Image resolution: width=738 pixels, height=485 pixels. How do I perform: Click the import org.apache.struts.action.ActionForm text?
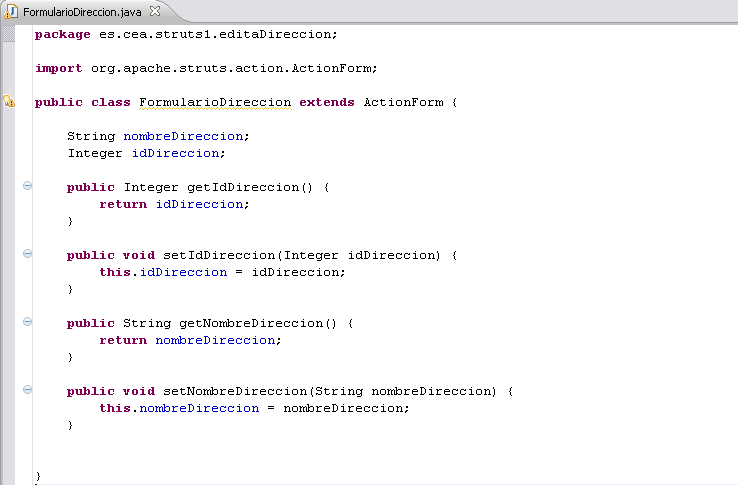(x=204, y=68)
